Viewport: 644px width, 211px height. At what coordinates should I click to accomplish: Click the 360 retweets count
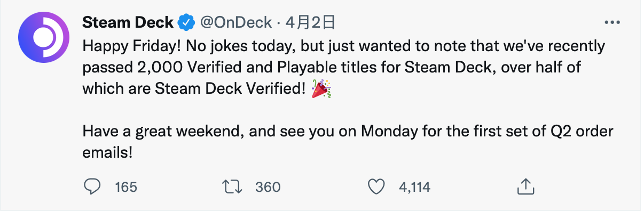click(x=268, y=187)
